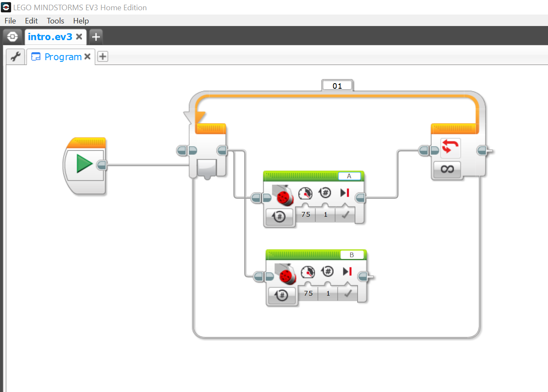
Task: Open the project properties wrench icon
Action: pyautogui.click(x=15, y=57)
